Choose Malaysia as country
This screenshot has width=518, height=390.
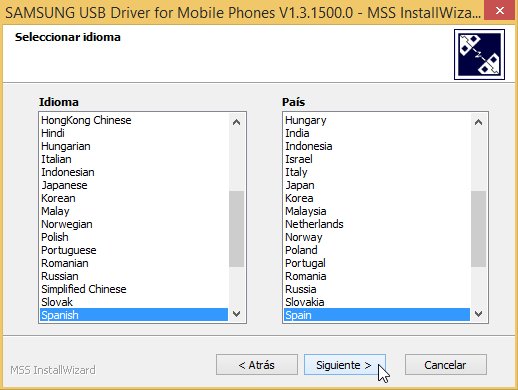(377, 211)
